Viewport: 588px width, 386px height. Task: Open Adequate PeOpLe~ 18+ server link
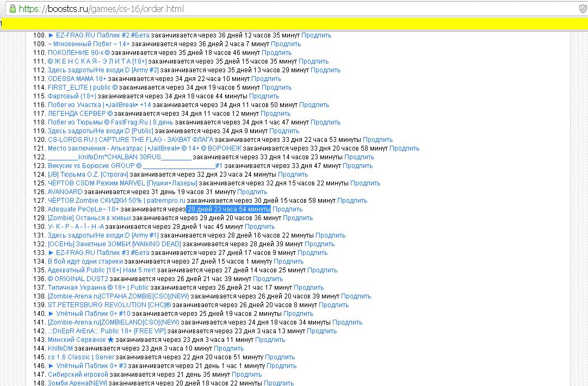tap(83, 209)
